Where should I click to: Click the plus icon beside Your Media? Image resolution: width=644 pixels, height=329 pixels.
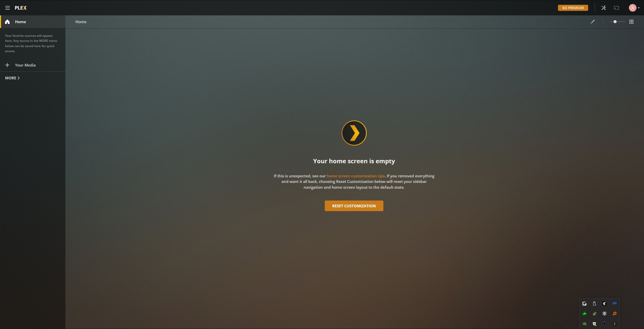pos(7,65)
